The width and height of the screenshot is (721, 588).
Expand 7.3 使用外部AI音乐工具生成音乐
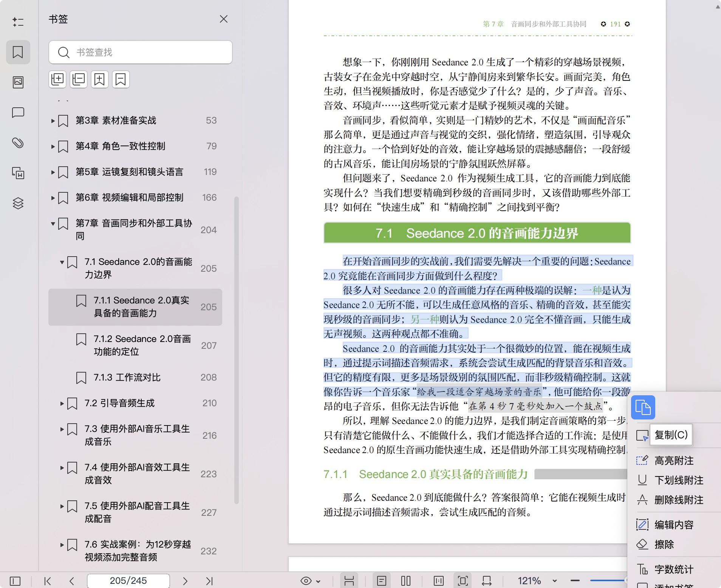[62, 429]
